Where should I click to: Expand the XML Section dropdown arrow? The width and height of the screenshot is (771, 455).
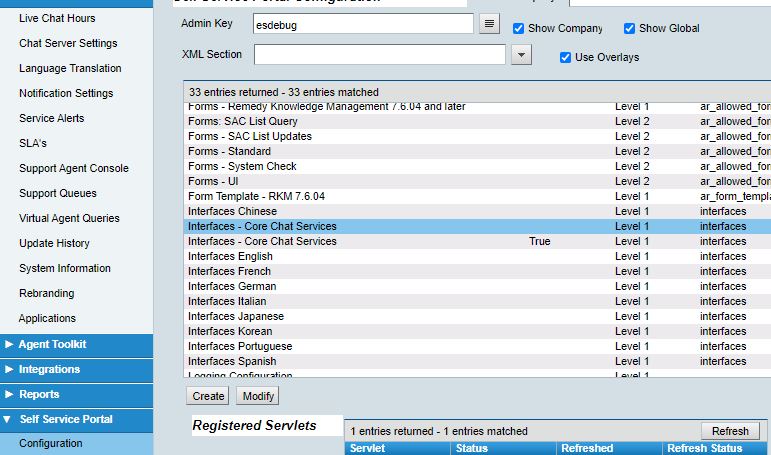(521, 55)
